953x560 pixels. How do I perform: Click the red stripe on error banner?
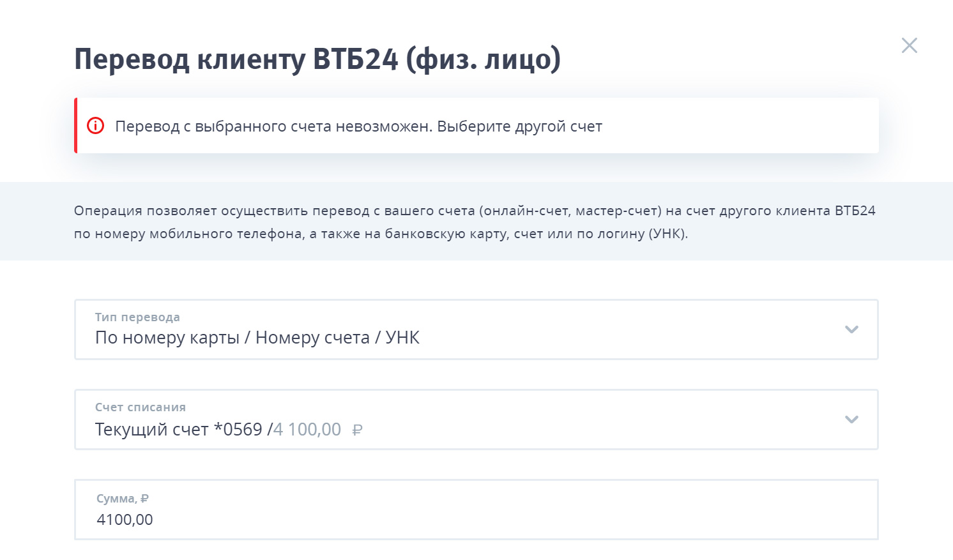[x=75, y=125]
